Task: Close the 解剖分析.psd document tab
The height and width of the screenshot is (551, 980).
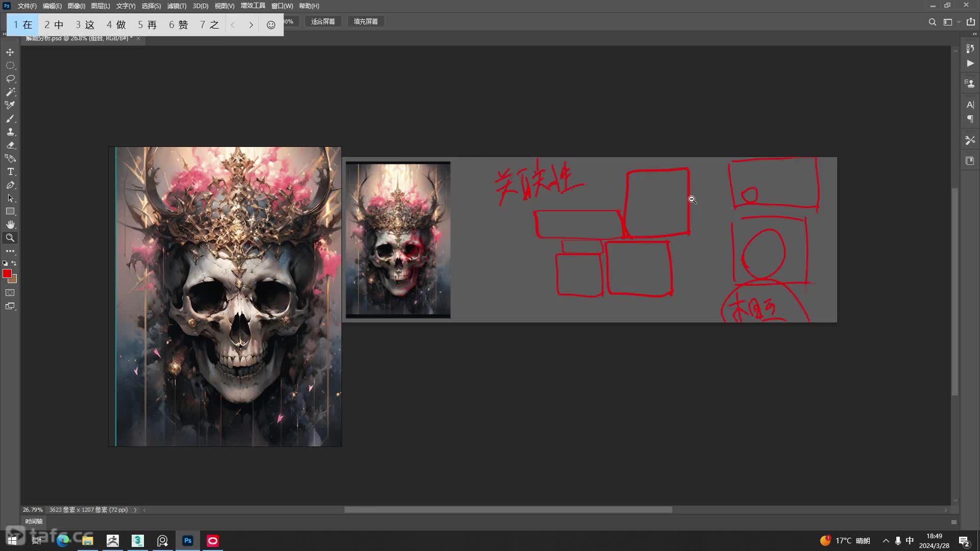Action: tap(138, 38)
